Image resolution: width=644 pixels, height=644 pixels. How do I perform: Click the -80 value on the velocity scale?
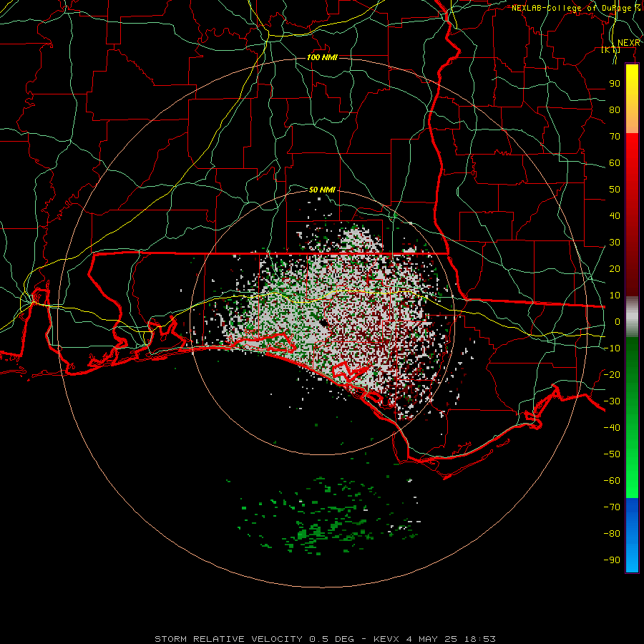(612, 534)
